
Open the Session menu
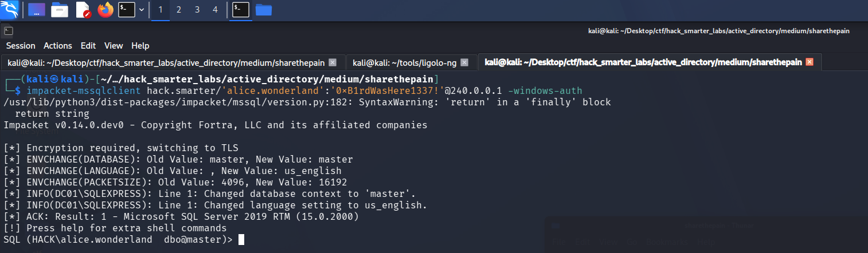21,46
